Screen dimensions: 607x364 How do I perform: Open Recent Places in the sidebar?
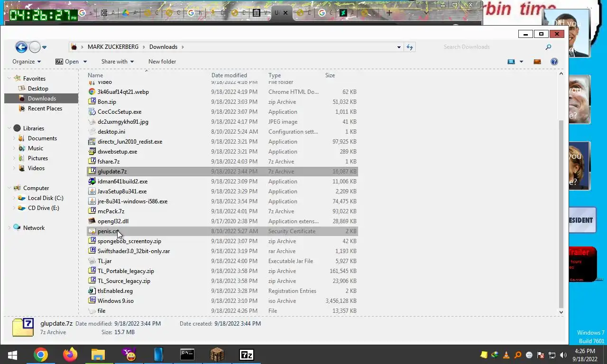(45, 109)
